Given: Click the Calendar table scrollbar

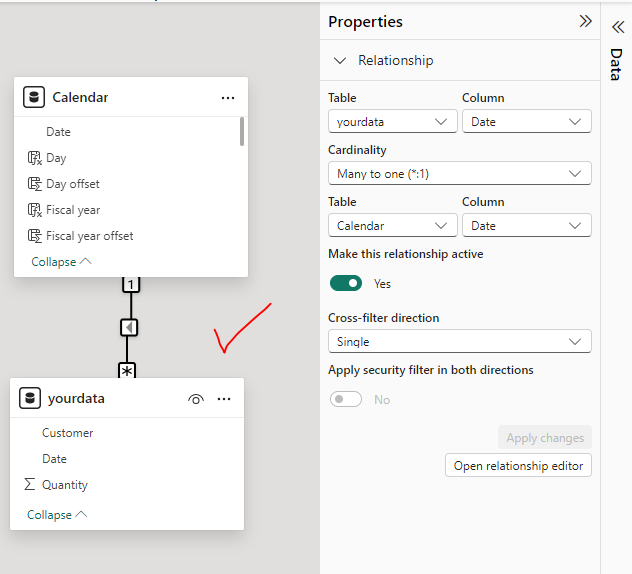Looking at the screenshot, I should click(x=242, y=131).
